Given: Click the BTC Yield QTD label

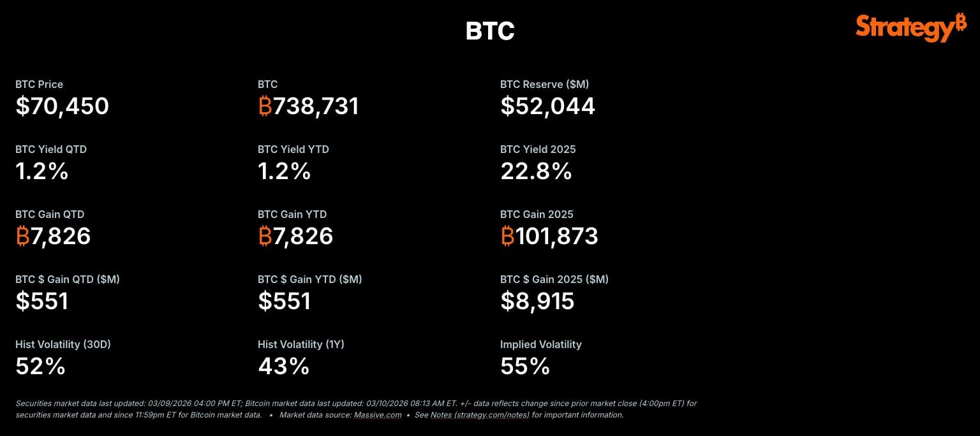Looking at the screenshot, I should point(51,149).
